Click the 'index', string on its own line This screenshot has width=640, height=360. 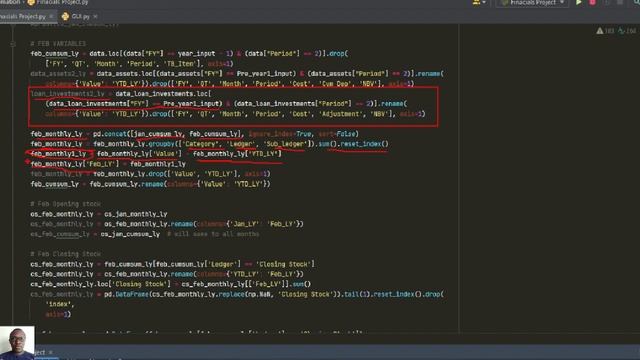point(60,304)
